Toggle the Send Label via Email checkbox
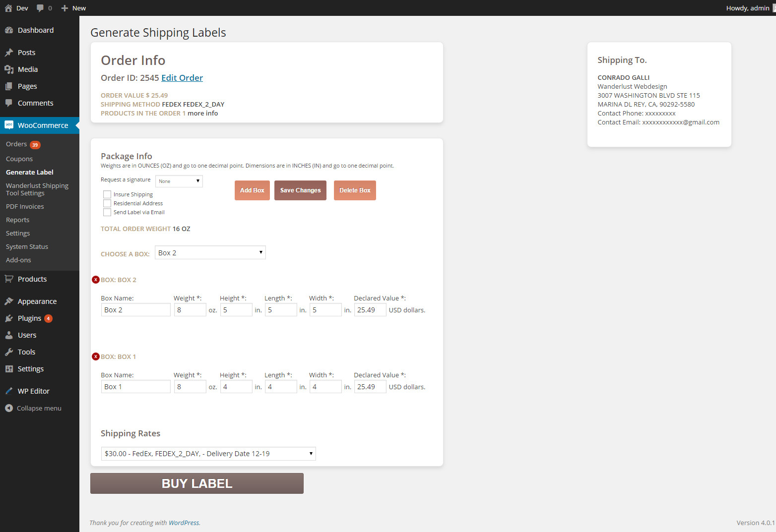 pos(107,212)
